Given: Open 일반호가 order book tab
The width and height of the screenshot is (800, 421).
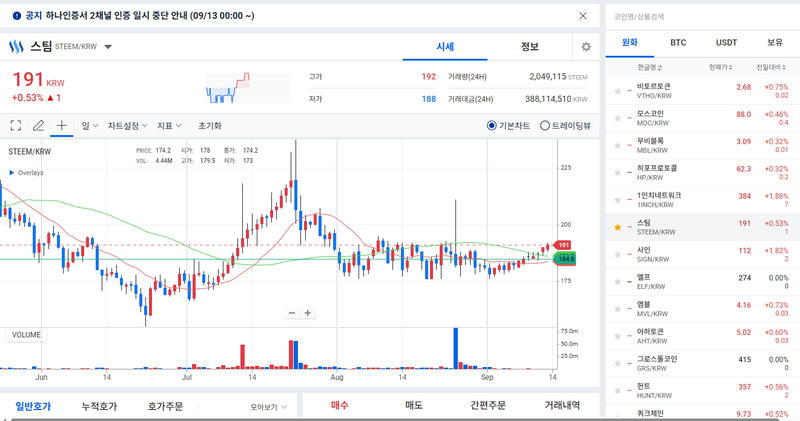Looking at the screenshot, I should pos(33,407).
